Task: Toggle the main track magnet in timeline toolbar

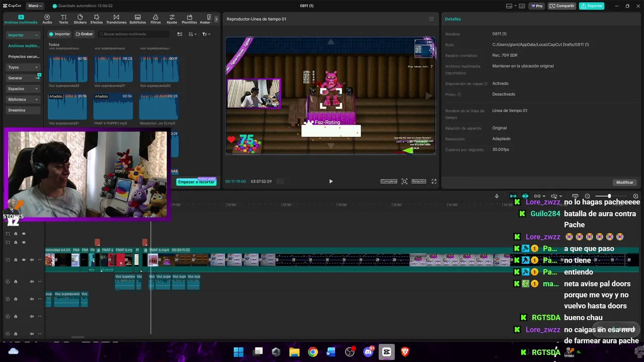Action: 513,196
